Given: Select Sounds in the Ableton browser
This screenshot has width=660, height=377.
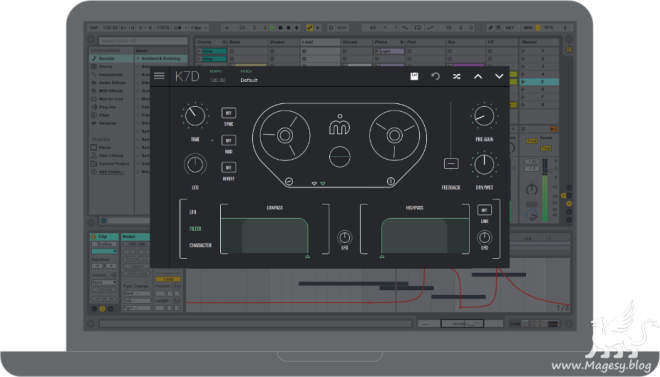Looking at the screenshot, I should (112, 58).
